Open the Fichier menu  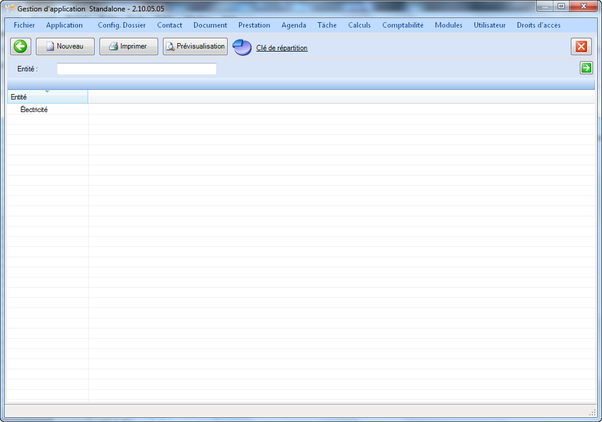click(x=24, y=25)
